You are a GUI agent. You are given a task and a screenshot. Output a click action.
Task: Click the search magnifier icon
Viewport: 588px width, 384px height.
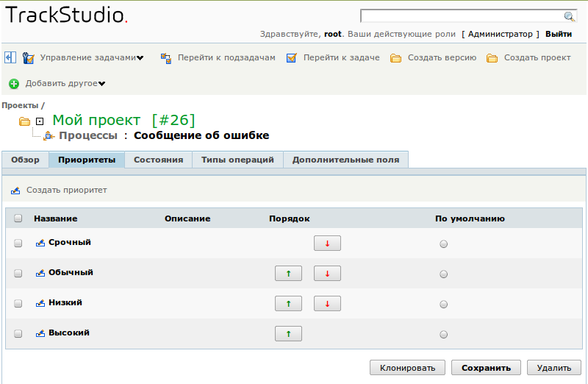pyautogui.click(x=569, y=17)
